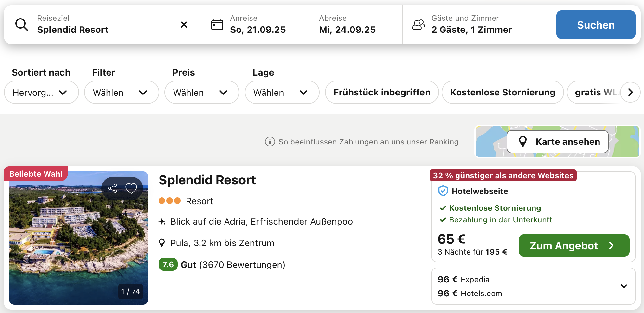Open the Sortiert nach dropdown

tap(41, 93)
